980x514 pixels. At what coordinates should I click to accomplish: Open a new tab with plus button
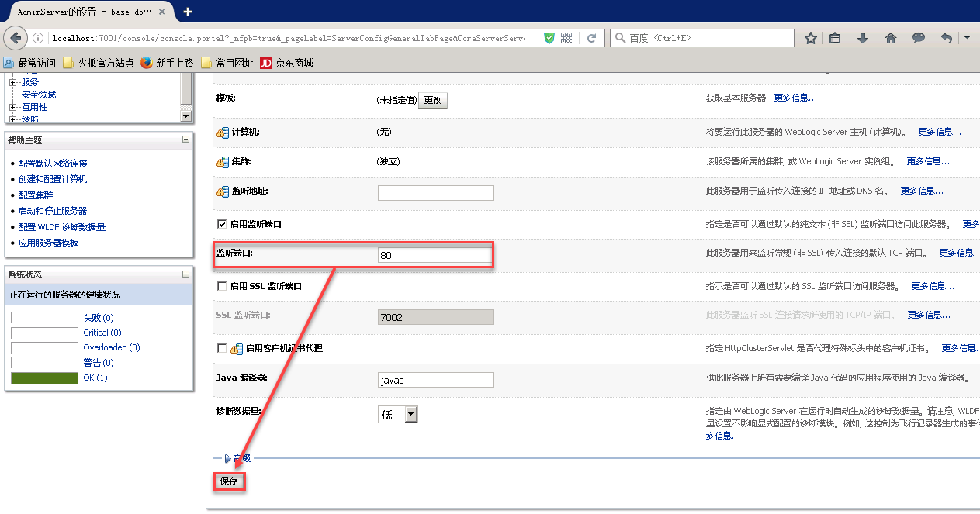187,11
